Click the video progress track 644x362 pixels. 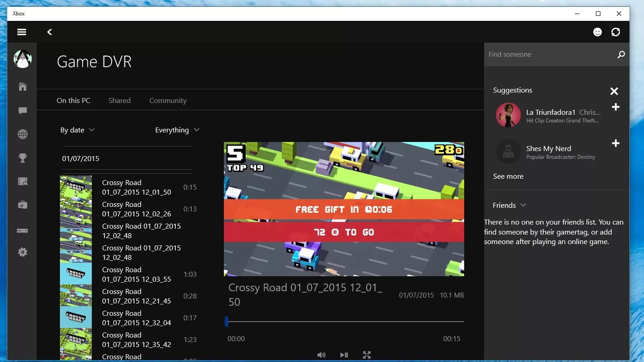(345, 322)
